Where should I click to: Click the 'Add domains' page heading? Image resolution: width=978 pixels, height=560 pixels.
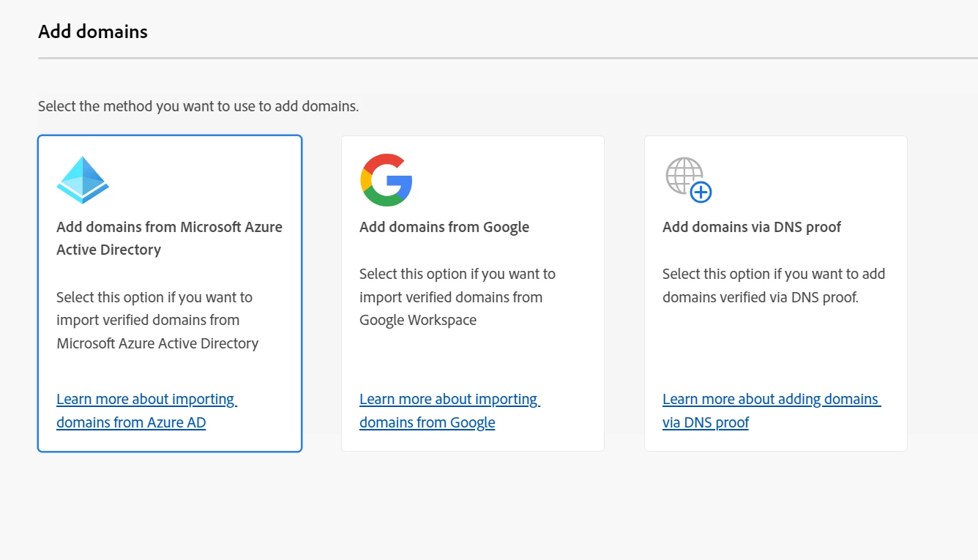(93, 31)
